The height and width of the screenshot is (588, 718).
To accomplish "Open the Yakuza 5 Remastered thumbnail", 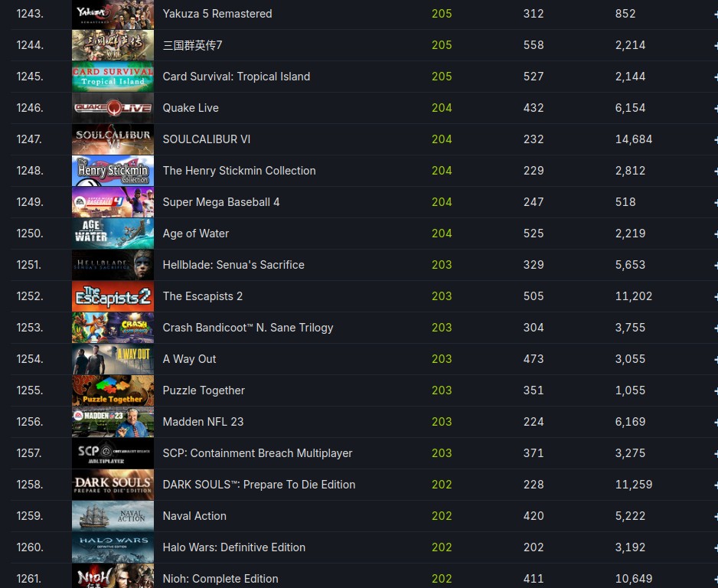I will point(113,15).
